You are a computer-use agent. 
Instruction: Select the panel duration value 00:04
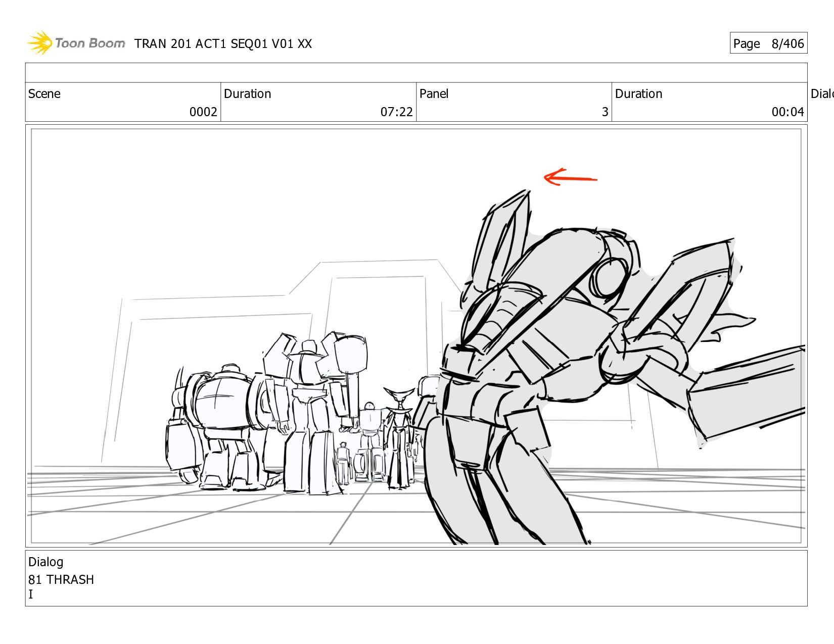788,112
